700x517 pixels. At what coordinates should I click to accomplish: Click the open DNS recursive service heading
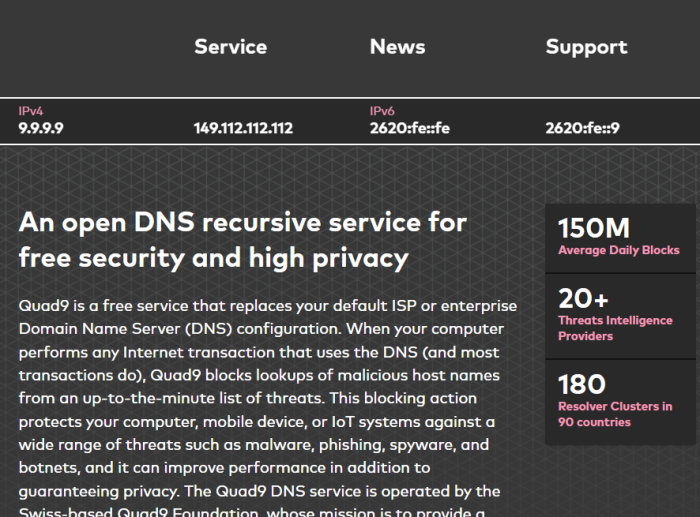pos(243,241)
